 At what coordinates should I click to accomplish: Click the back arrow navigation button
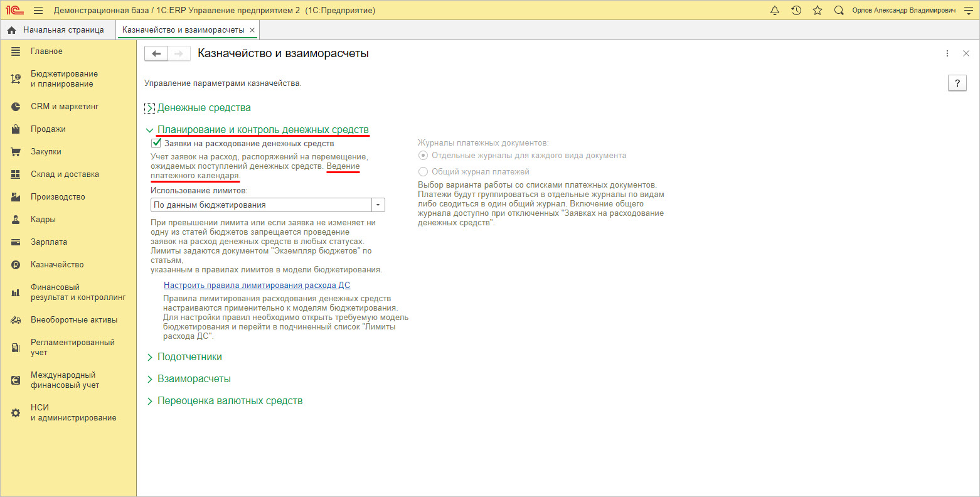click(x=156, y=54)
